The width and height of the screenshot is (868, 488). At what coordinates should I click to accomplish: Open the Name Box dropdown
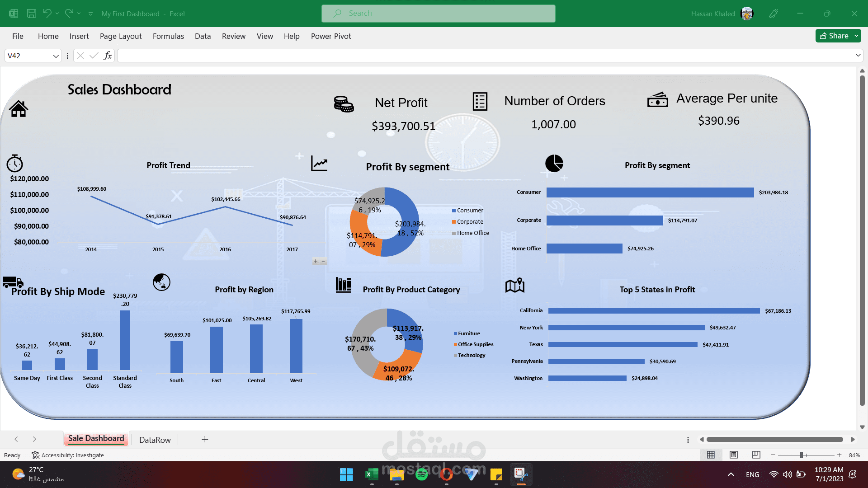(x=56, y=56)
